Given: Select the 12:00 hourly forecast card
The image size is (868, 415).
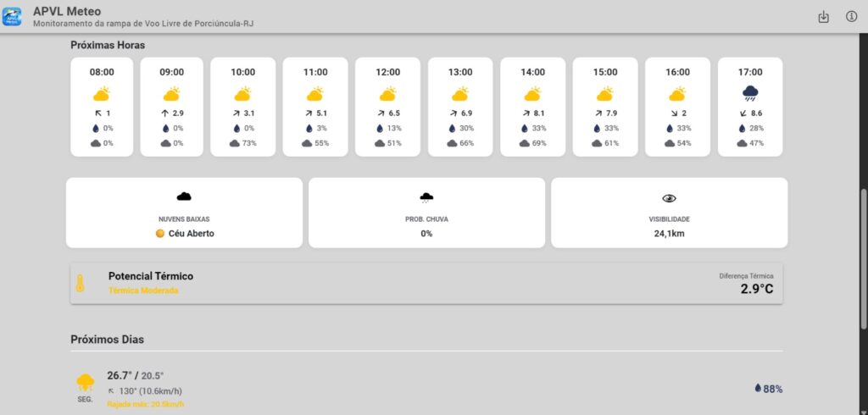Looking at the screenshot, I should click(x=387, y=107).
